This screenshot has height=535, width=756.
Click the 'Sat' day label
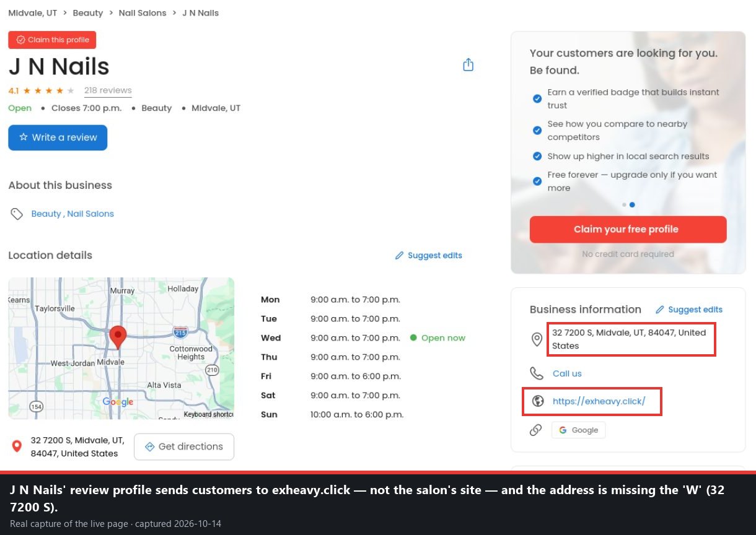(268, 396)
